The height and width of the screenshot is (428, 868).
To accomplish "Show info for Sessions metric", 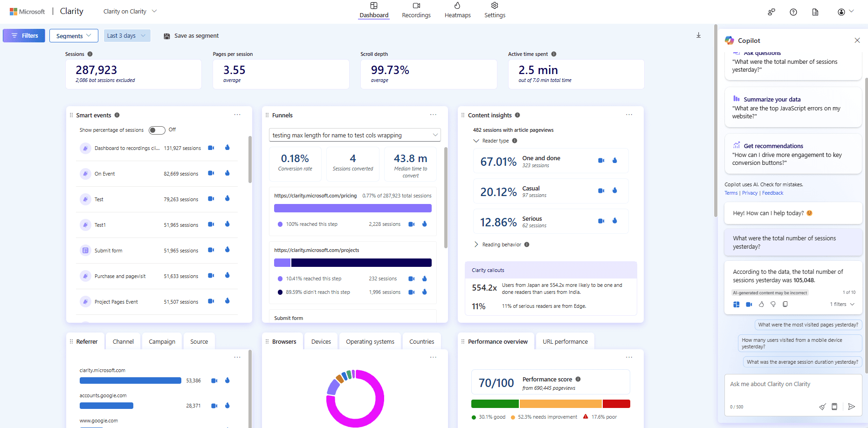I will [90, 54].
